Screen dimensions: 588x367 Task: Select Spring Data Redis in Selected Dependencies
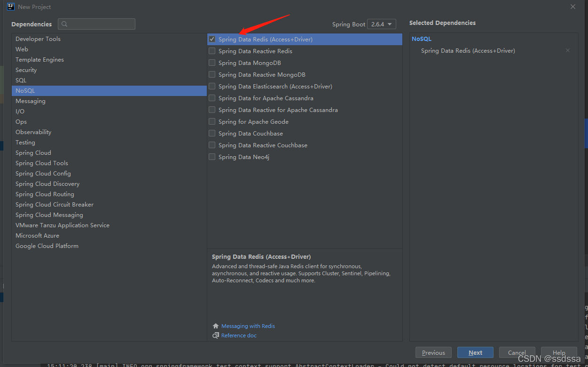pyautogui.click(x=468, y=50)
